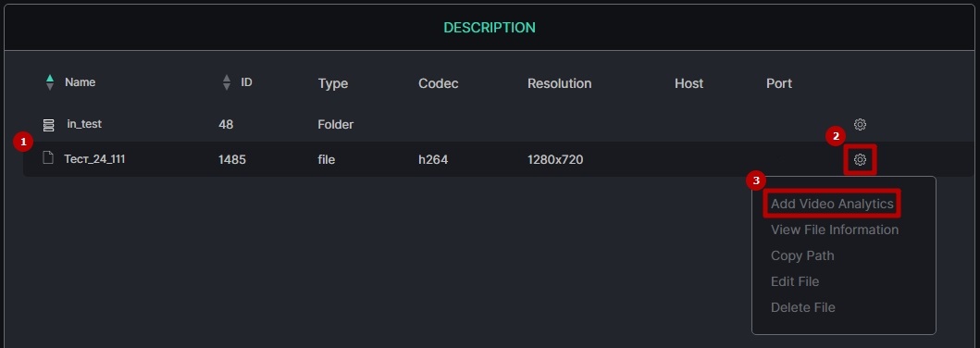Choose Delete File in the dropdown menu

pyautogui.click(x=803, y=307)
